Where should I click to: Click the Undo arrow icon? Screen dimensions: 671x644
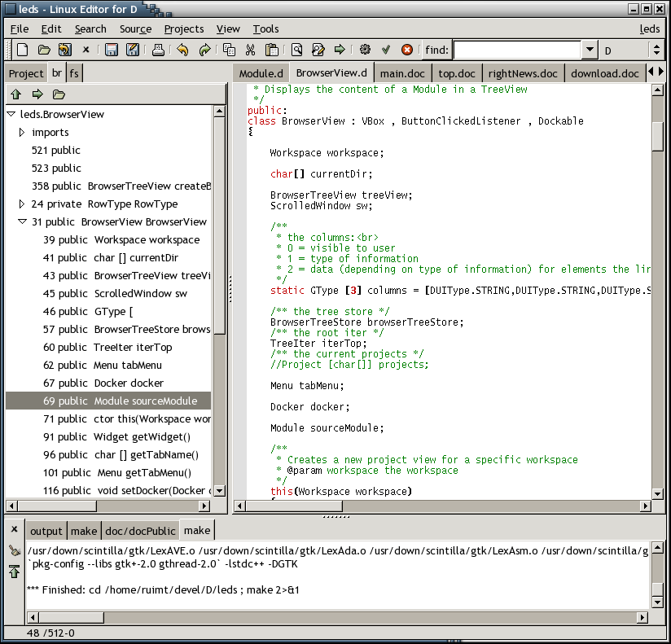182,50
